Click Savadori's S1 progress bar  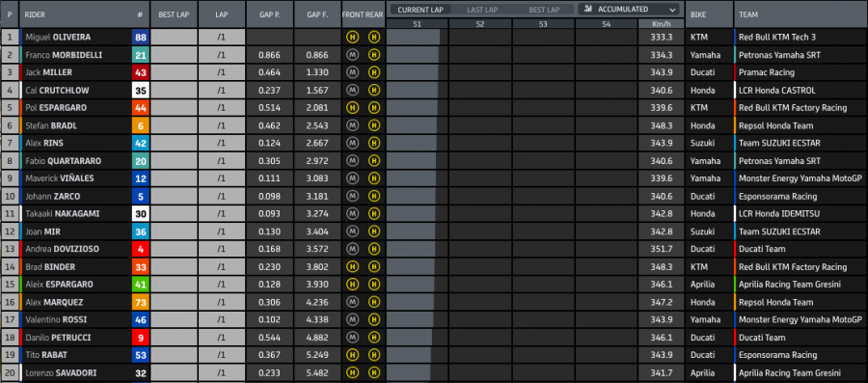[x=408, y=373]
